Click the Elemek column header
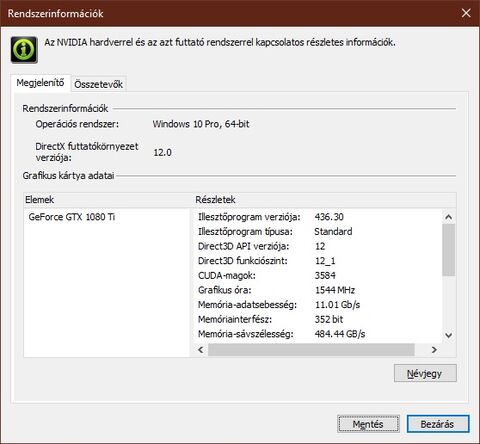The image size is (480, 444). point(108,200)
